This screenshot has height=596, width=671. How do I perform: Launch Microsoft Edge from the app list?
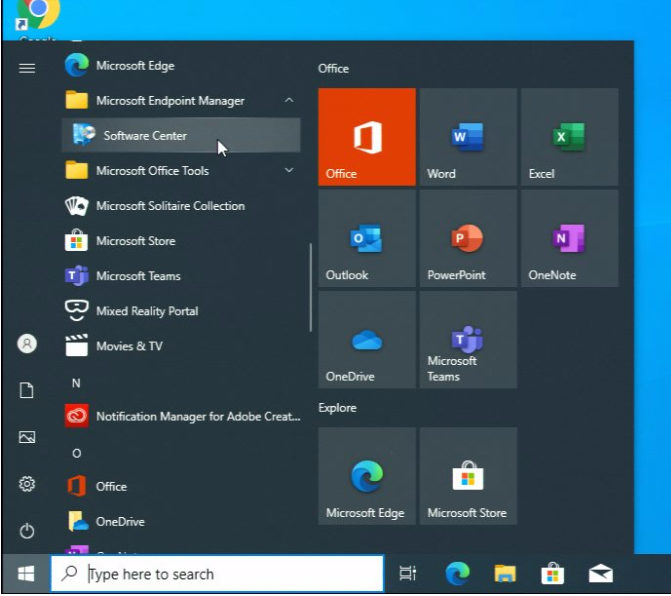pyautogui.click(x=181, y=65)
